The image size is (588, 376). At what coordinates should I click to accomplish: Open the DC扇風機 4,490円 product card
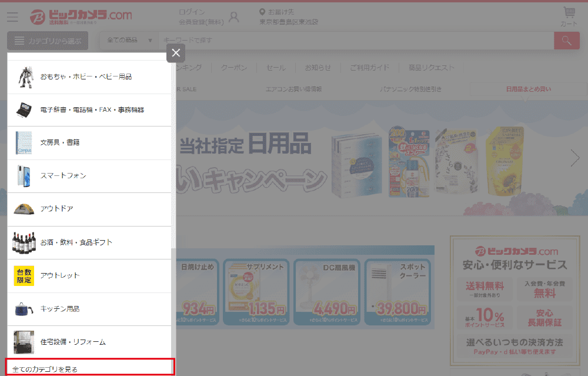click(326, 292)
